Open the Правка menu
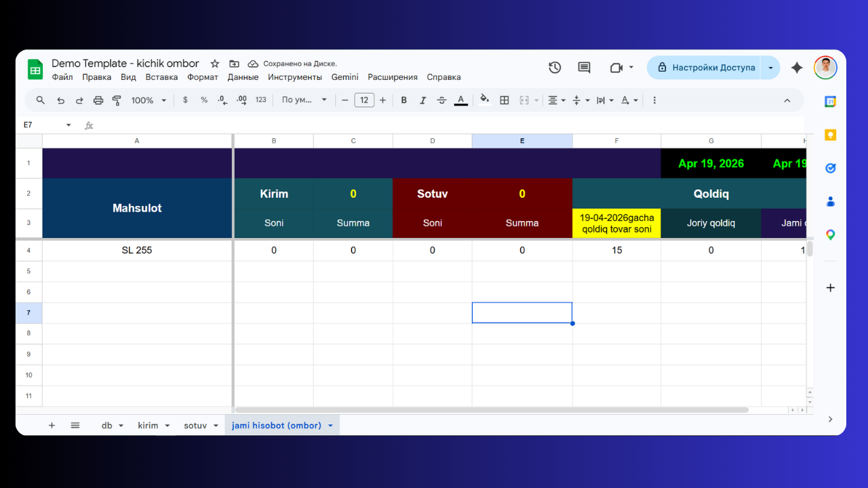The width and height of the screenshot is (868, 488). (x=96, y=77)
